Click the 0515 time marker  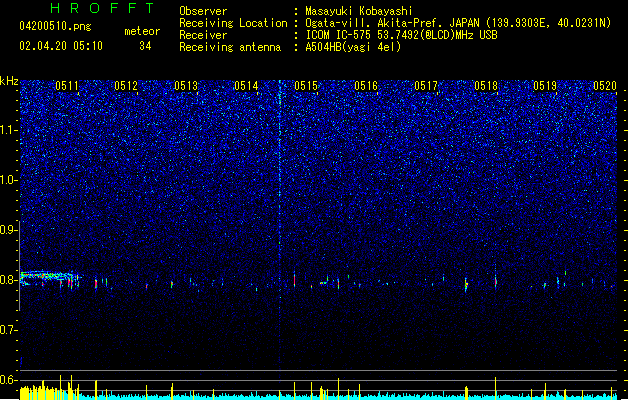pyautogui.click(x=306, y=86)
